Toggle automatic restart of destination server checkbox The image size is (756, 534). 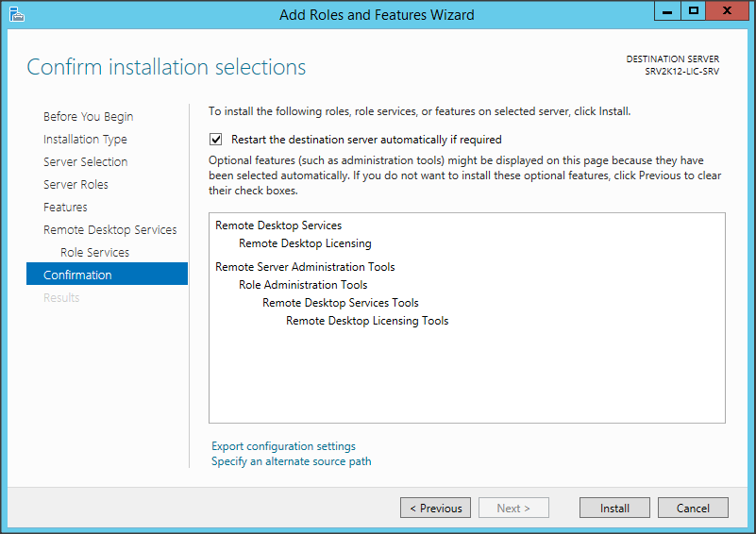216,139
